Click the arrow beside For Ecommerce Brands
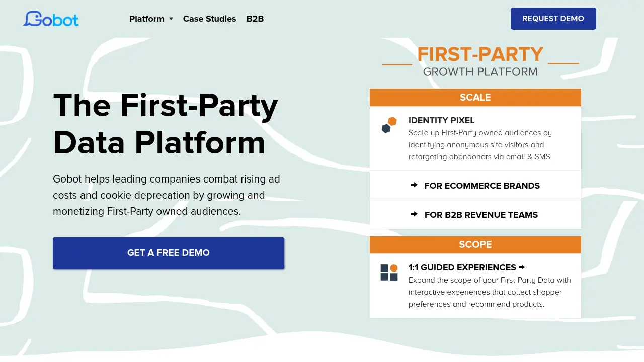The height and width of the screenshot is (362, 644). (x=414, y=185)
